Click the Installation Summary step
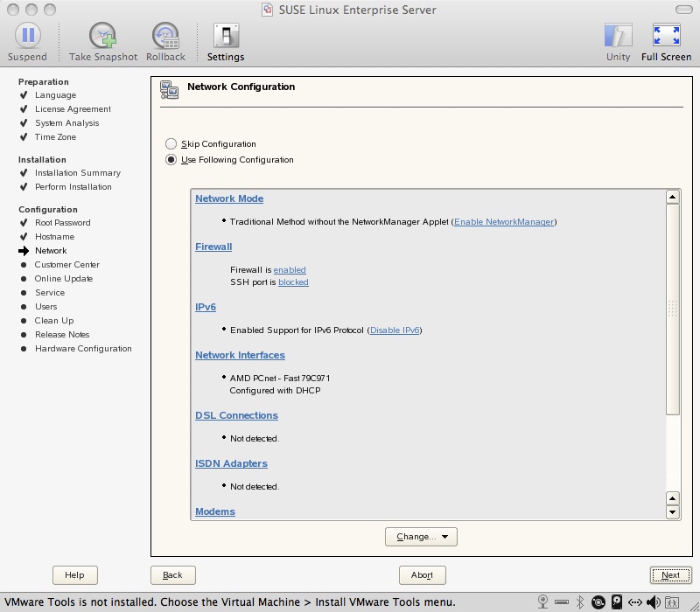Image resolution: width=700 pixels, height=612 pixels. coord(78,172)
